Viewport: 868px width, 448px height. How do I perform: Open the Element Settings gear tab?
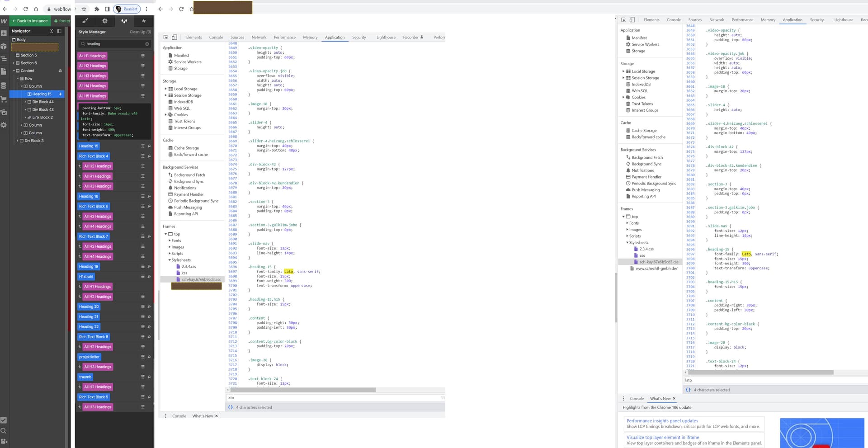click(104, 21)
